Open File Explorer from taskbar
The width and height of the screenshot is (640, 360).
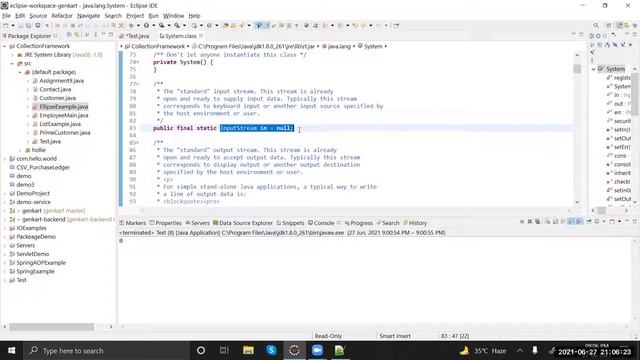tap(248, 350)
